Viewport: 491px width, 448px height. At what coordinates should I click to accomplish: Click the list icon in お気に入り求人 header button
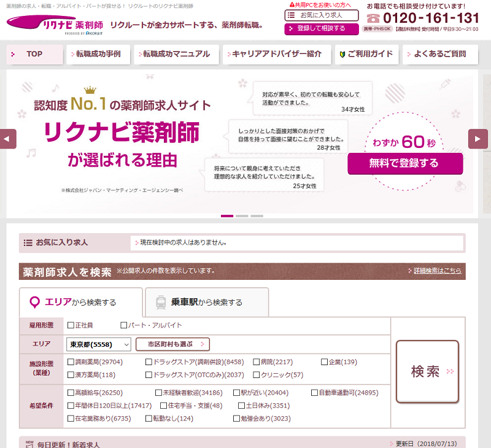pos(291,15)
